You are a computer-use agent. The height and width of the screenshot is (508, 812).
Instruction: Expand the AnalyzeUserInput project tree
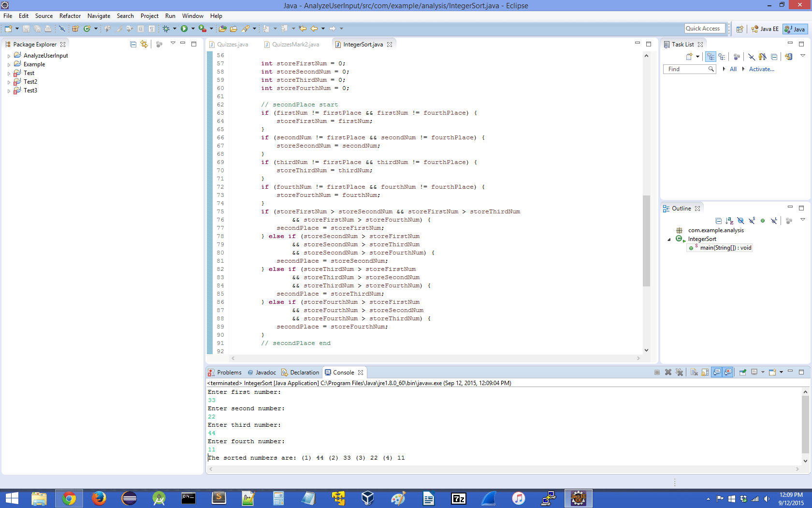click(x=9, y=55)
